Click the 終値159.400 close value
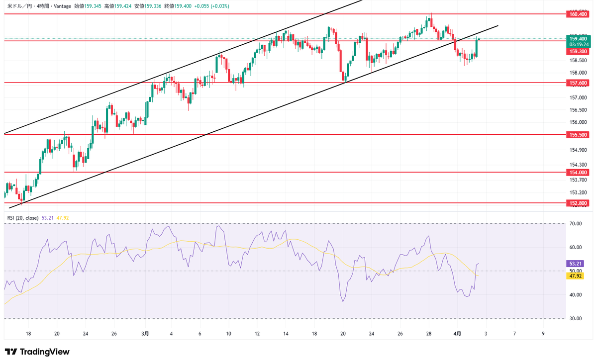Viewport: 597px width, 364px height. click(x=177, y=6)
